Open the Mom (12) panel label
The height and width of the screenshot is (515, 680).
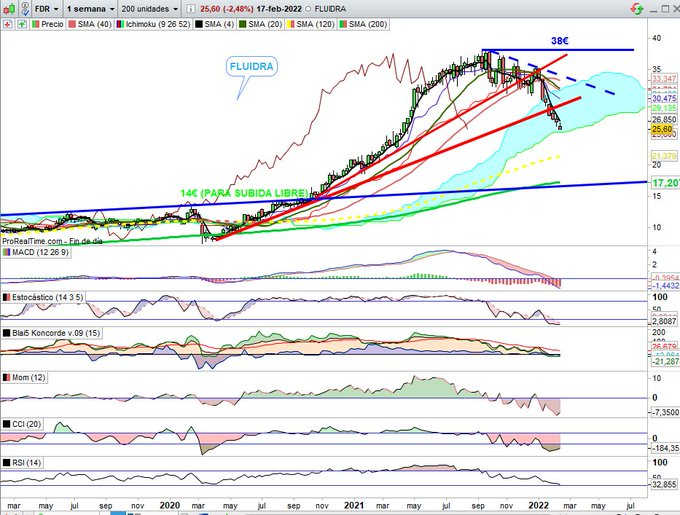[29, 378]
